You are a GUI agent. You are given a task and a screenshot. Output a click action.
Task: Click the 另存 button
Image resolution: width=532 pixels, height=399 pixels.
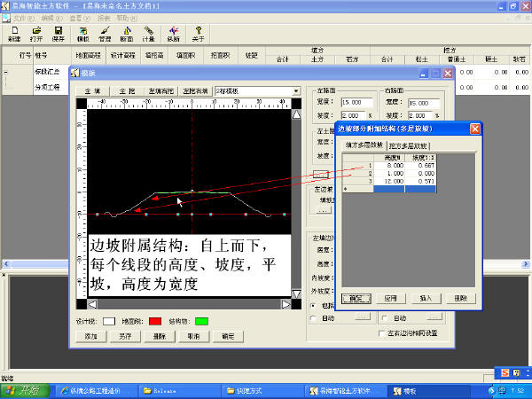click(125, 336)
